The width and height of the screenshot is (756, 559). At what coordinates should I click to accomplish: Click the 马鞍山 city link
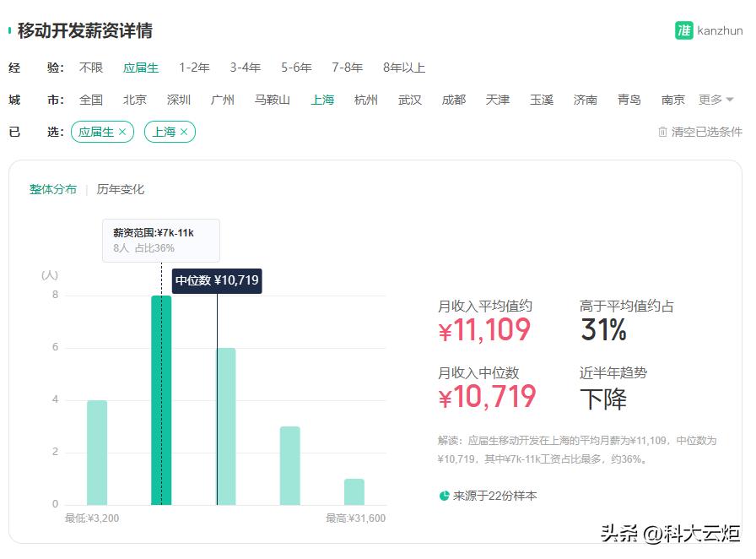coord(273,99)
